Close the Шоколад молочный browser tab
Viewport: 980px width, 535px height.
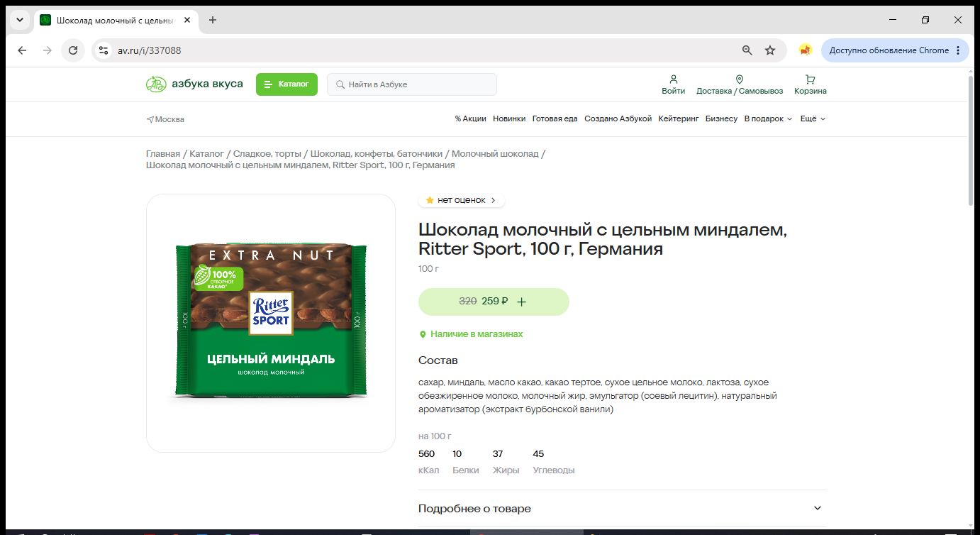[x=187, y=20]
